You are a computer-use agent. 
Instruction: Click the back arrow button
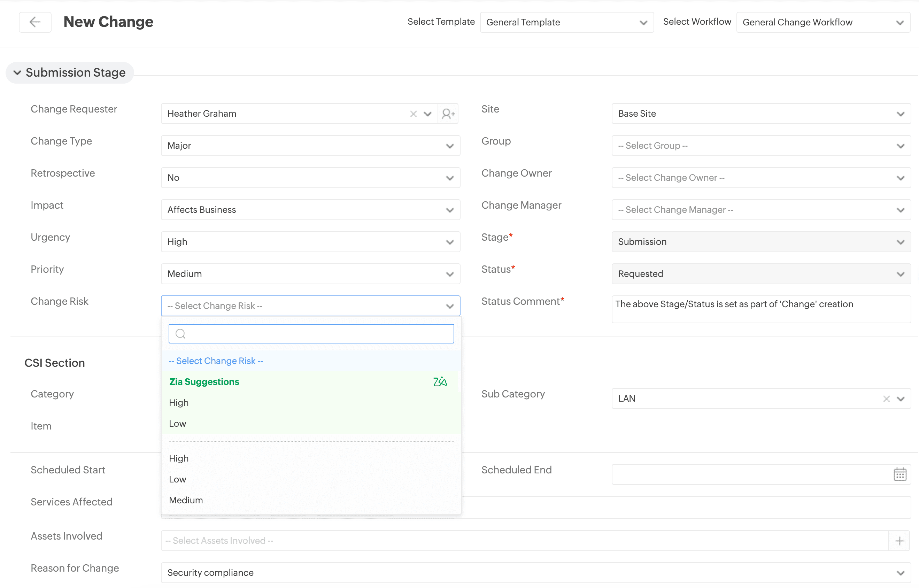tap(35, 22)
